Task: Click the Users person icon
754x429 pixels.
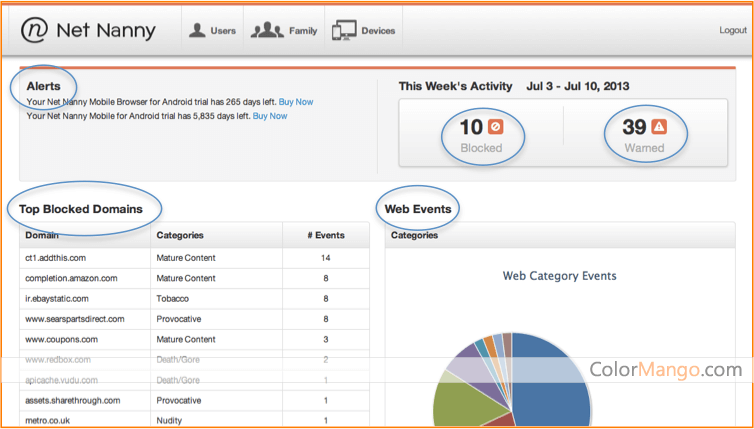Action: [x=197, y=30]
